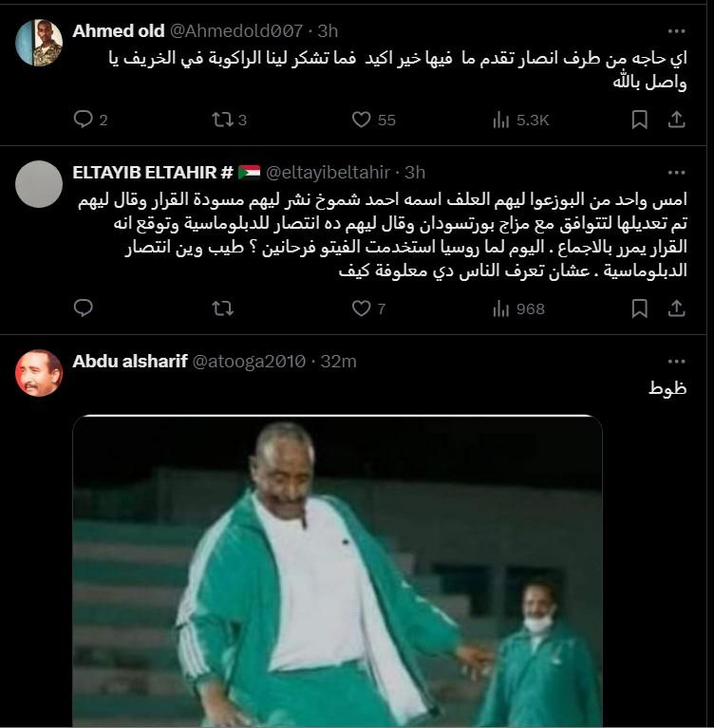Open the @eltayibeltahir handle link
The height and width of the screenshot is (728, 714).
pos(328,173)
